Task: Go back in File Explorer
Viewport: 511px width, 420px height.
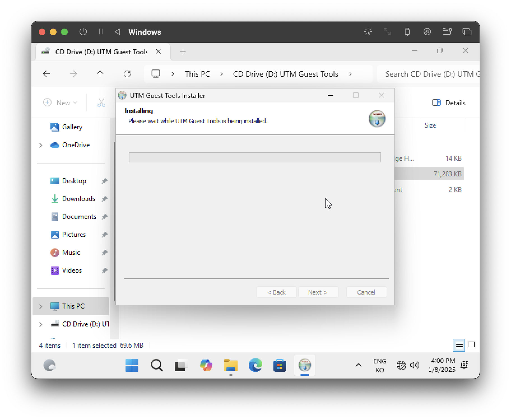Action: [x=47, y=74]
